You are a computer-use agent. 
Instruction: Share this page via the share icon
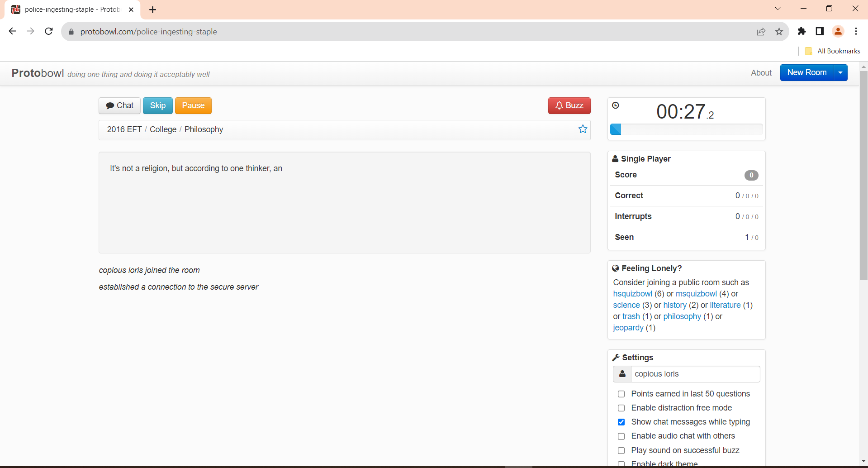point(761,32)
